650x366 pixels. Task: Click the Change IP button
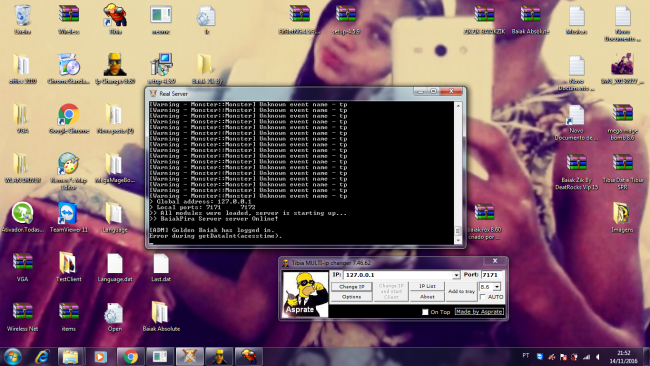pos(352,286)
